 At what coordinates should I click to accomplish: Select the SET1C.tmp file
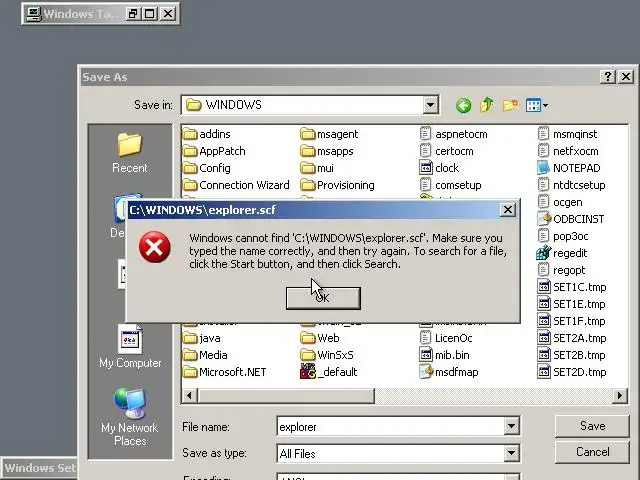pos(572,287)
